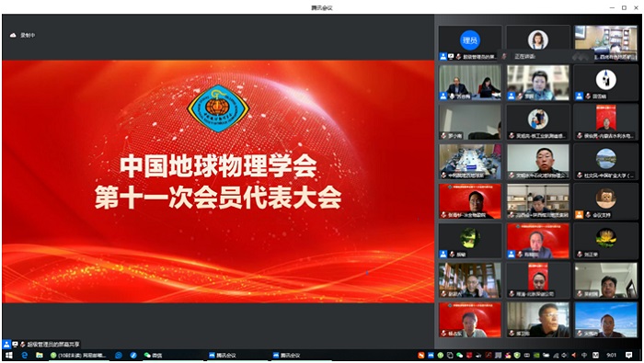The image size is (644, 363).
Task: Click the screen-share icon beside host badge
Action: click(451, 57)
